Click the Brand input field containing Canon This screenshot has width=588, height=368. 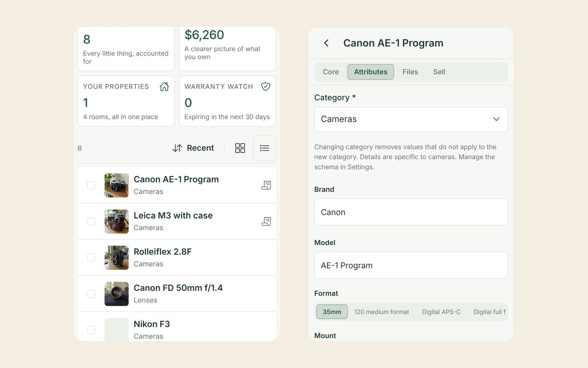(x=411, y=212)
